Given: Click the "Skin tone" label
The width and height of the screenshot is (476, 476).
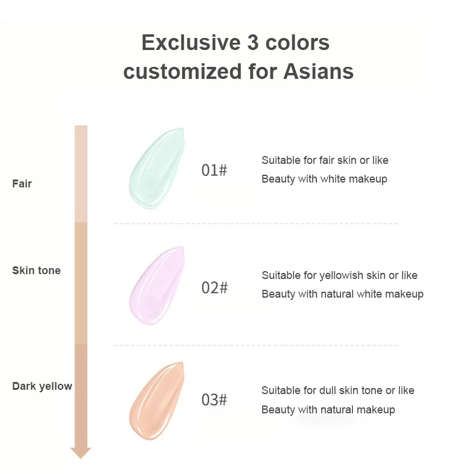Looking at the screenshot, I should pos(36,271).
